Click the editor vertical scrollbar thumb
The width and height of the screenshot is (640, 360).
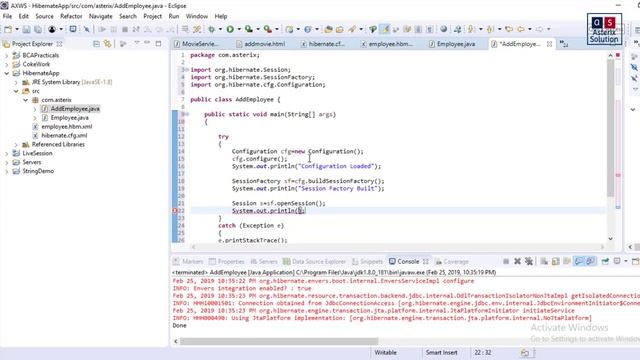(x=610, y=127)
